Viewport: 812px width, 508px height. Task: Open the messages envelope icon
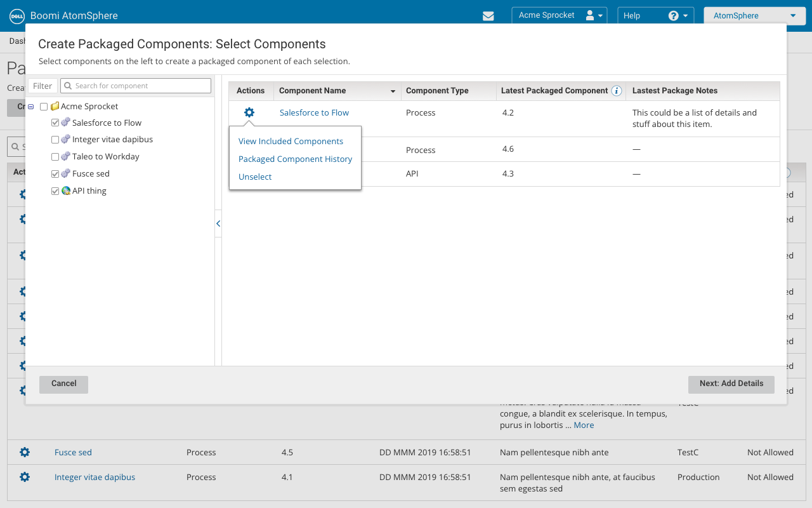[x=488, y=16]
